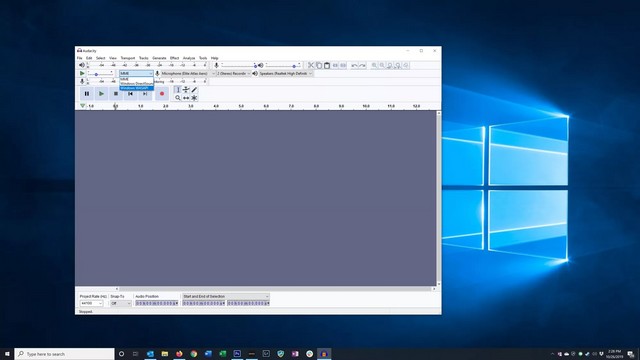Adjust the playback volume slider

pos(283,65)
